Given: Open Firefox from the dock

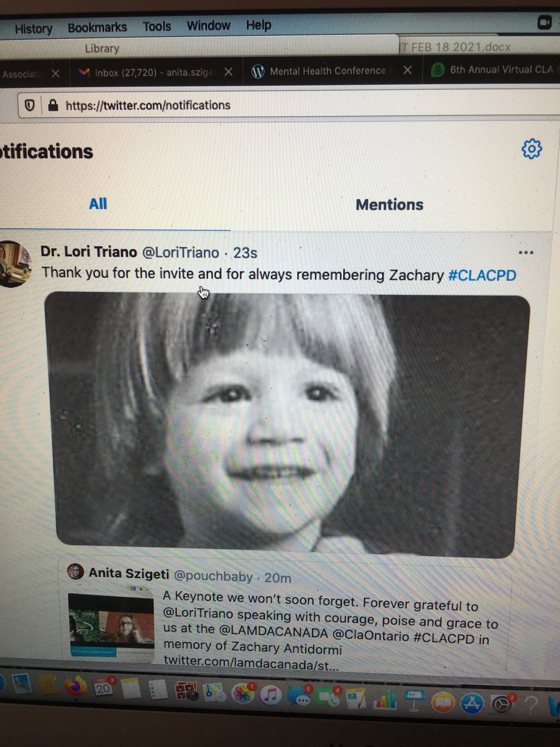Looking at the screenshot, I should click(x=76, y=687).
